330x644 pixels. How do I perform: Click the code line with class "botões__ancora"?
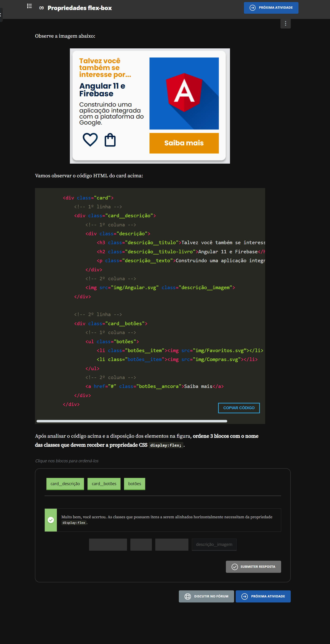click(154, 386)
